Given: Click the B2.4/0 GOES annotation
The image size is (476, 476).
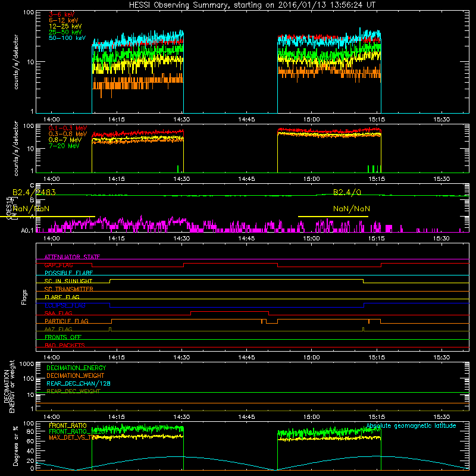Looking at the screenshot, I should [x=347, y=192].
